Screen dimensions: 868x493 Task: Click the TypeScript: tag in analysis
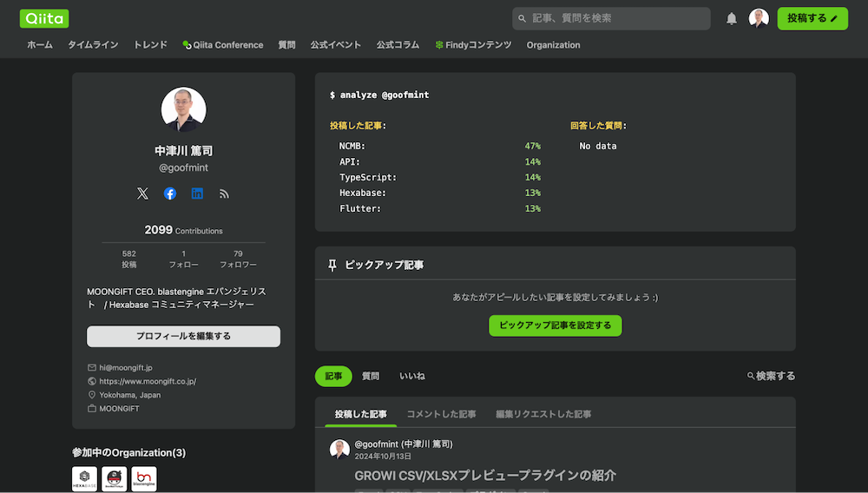(367, 177)
